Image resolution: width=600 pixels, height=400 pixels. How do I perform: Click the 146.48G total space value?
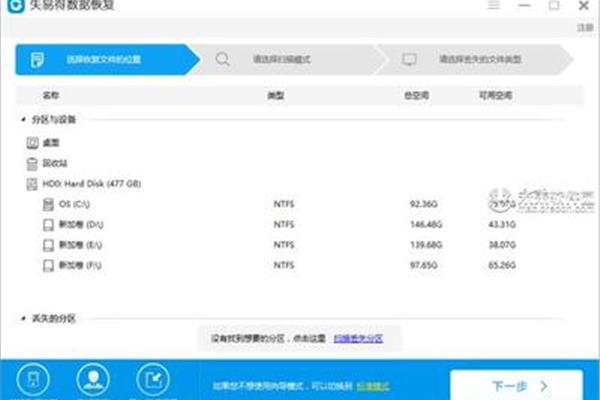pos(426,224)
